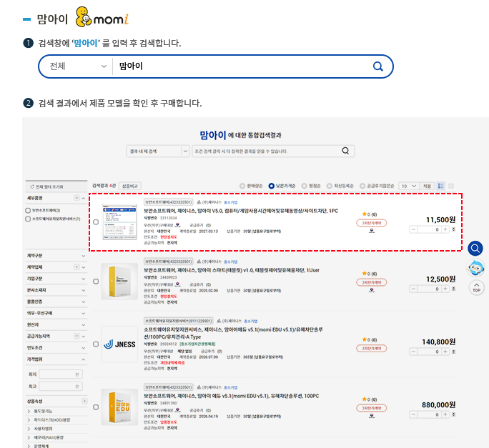Increase quantity for the 880,000원 product

pos(445,414)
